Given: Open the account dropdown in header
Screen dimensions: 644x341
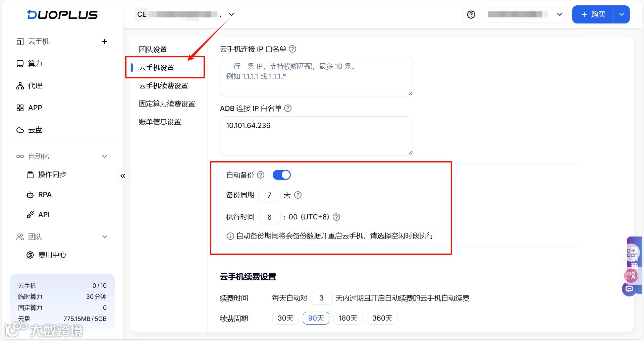Looking at the screenshot, I should pos(525,14).
